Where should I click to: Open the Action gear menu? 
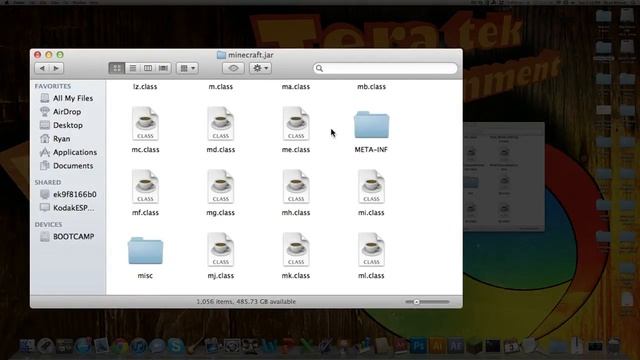[260, 68]
